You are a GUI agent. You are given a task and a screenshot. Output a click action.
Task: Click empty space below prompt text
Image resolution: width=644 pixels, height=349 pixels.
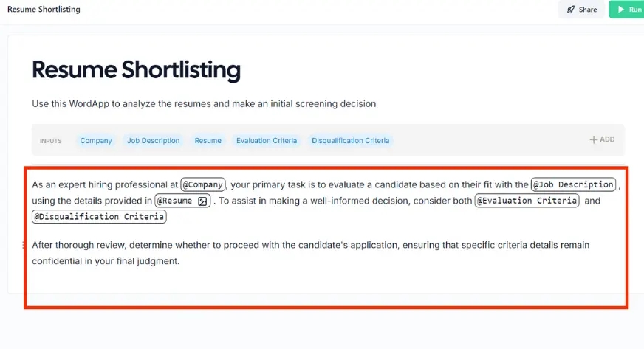tap(325, 289)
